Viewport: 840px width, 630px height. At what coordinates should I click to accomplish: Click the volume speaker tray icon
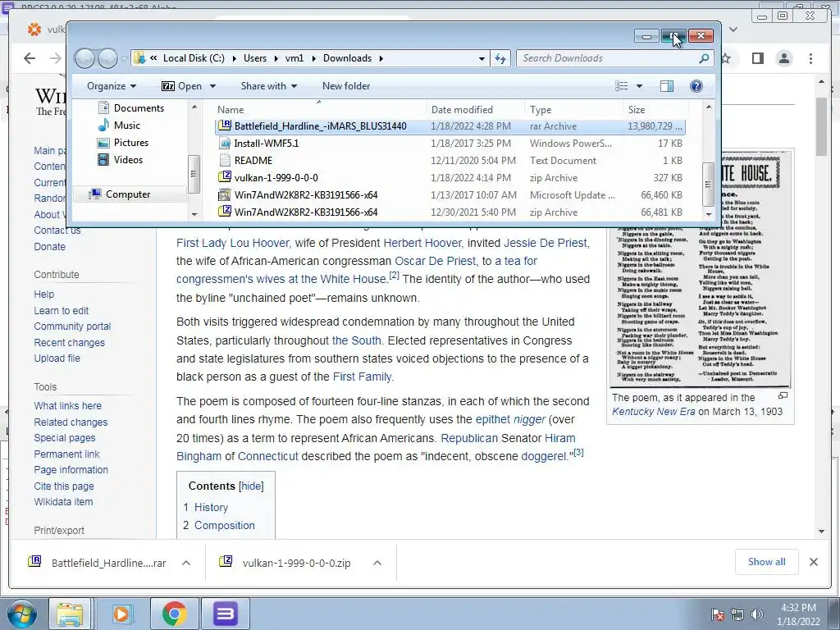point(757,614)
